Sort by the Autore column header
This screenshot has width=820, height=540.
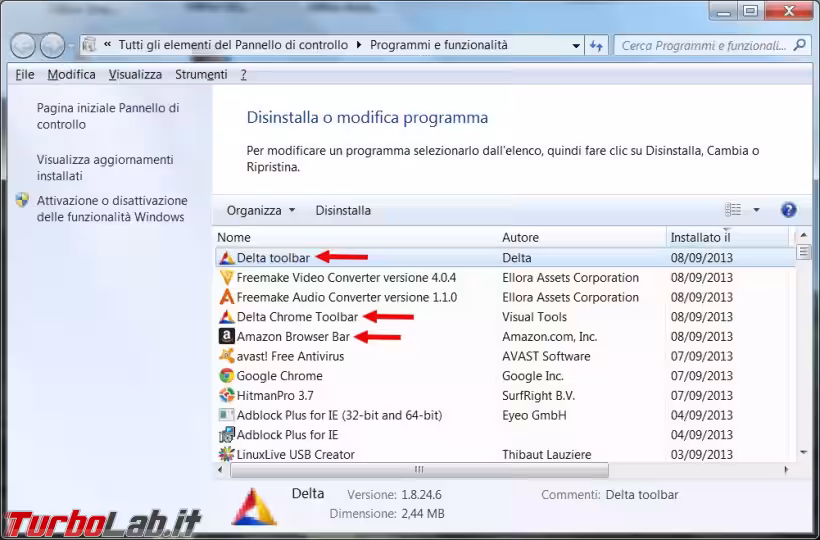583,237
